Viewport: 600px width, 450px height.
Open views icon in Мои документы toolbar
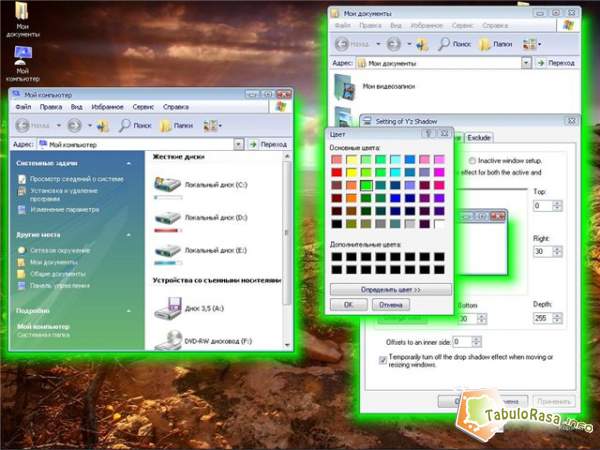coord(530,45)
